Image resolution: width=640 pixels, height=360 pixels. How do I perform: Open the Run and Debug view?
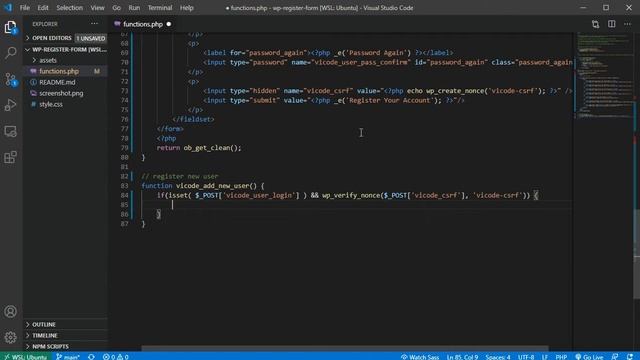tap(11, 105)
